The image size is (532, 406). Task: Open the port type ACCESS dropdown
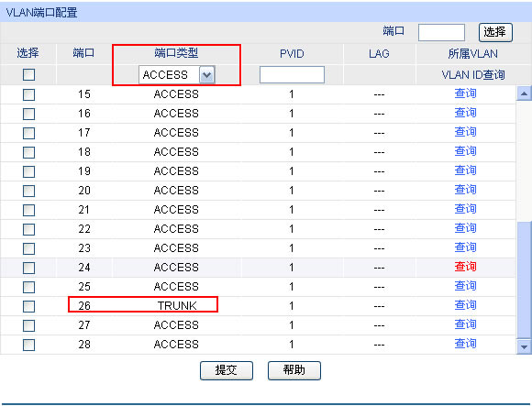177,74
